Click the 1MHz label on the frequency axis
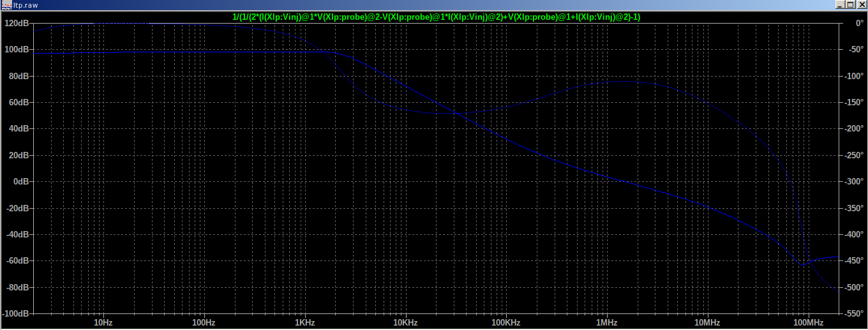The image size is (868, 330). click(606, 323)
